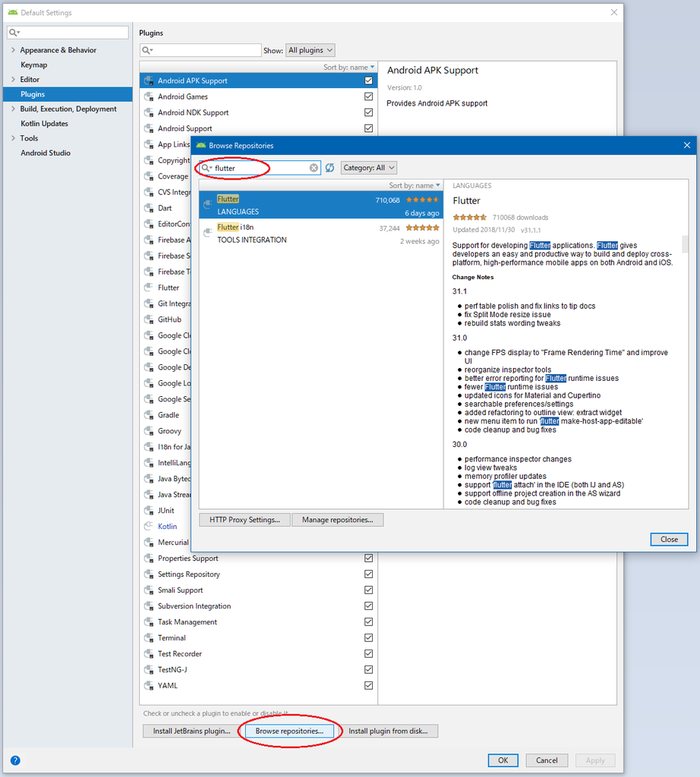Clear the flutter search text
This screenshot has height=777, width=700.
(x=314, y=168)
